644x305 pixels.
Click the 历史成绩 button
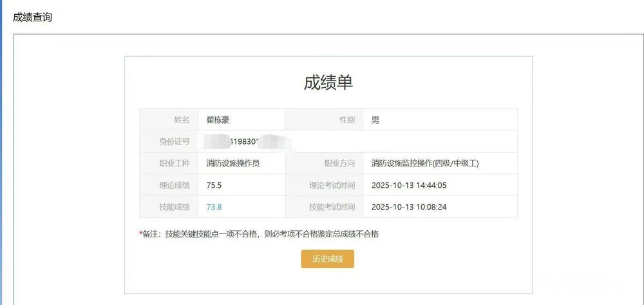(x=327, y=259)
